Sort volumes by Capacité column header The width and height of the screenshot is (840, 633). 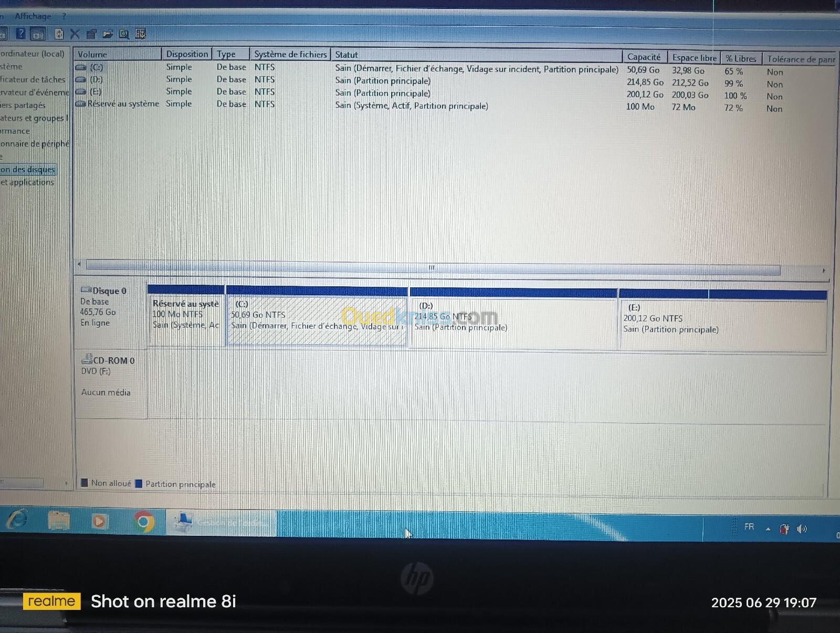[x=644, y=57]
